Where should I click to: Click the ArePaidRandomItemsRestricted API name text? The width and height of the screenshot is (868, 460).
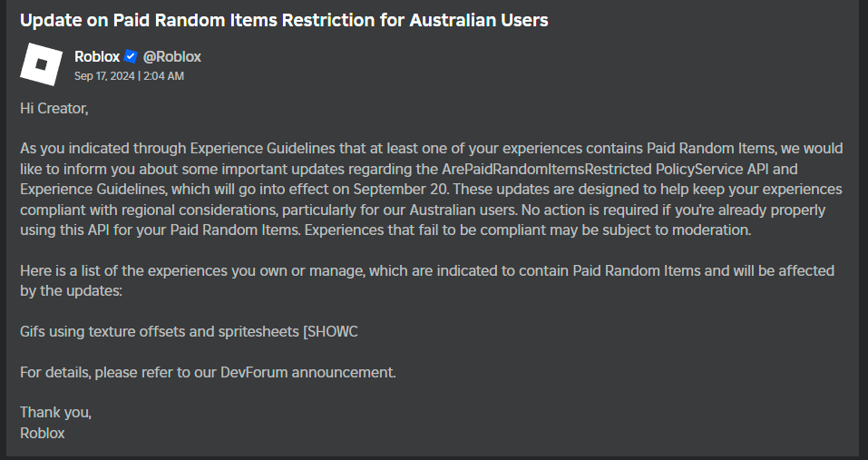(x=546, y=169)
